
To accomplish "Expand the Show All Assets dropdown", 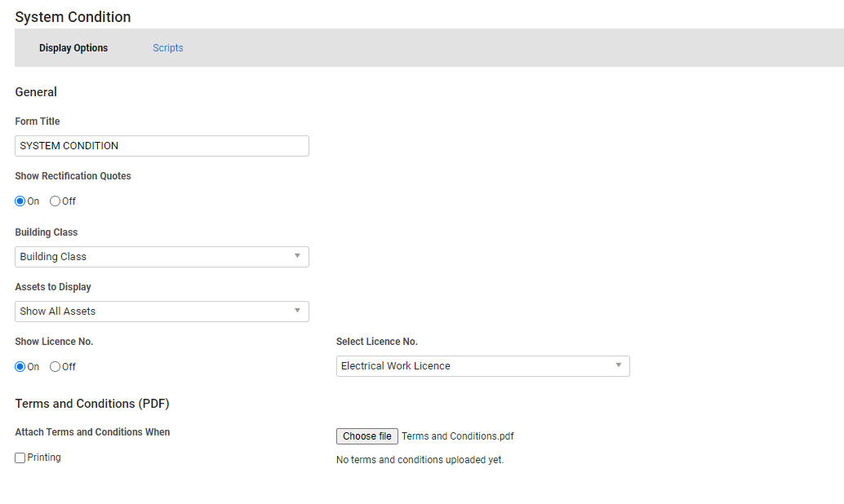I will tap(162, 311).
